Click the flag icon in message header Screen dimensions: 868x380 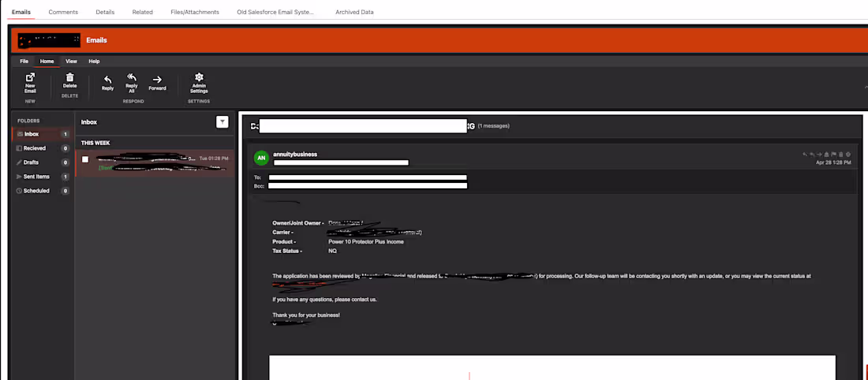(x=834, y=155)
